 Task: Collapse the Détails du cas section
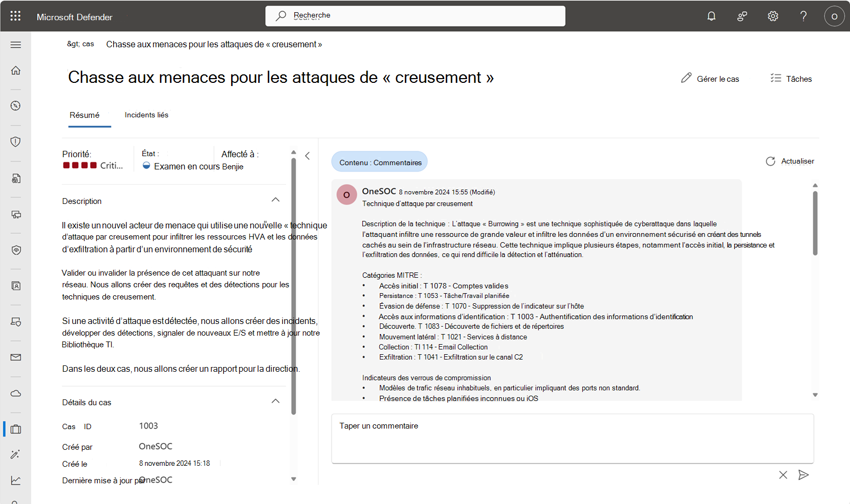coord(276,401)
